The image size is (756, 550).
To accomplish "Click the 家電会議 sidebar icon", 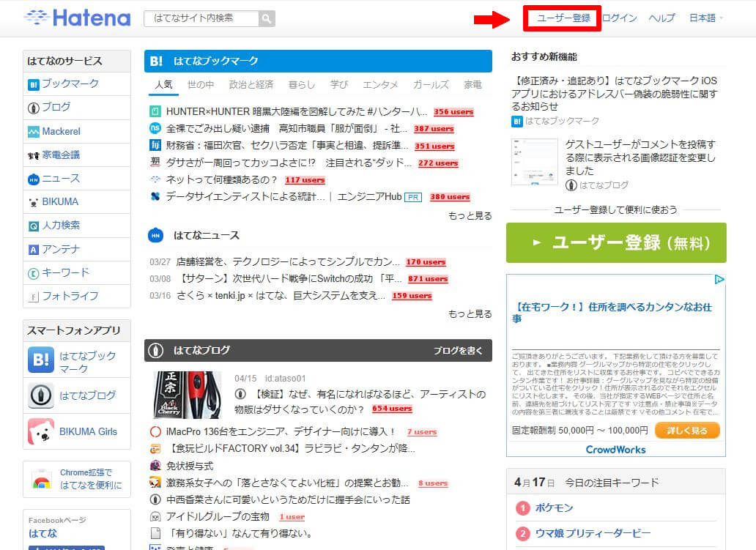I will [33, 155].
